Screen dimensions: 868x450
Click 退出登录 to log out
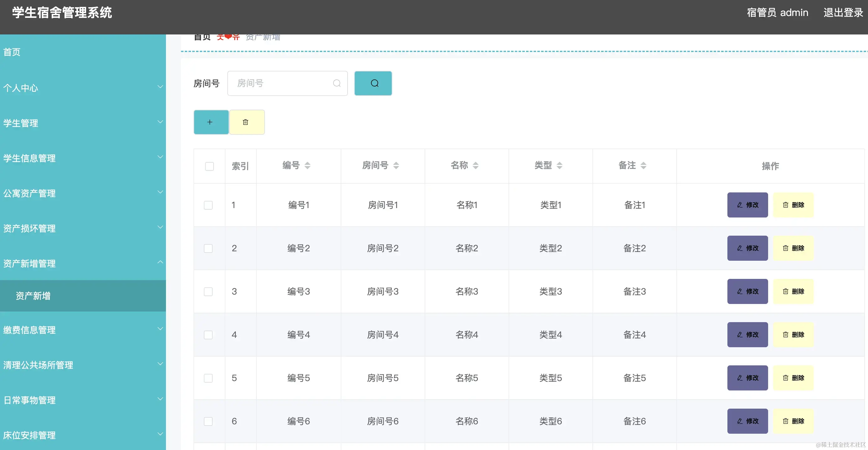click(x=843, y=13)
